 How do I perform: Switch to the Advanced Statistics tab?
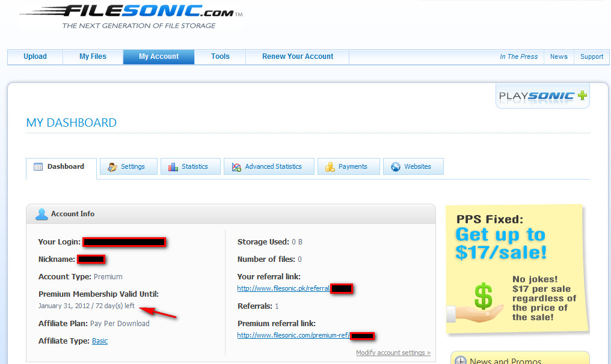pyautogui.click(x=269, y=166)
